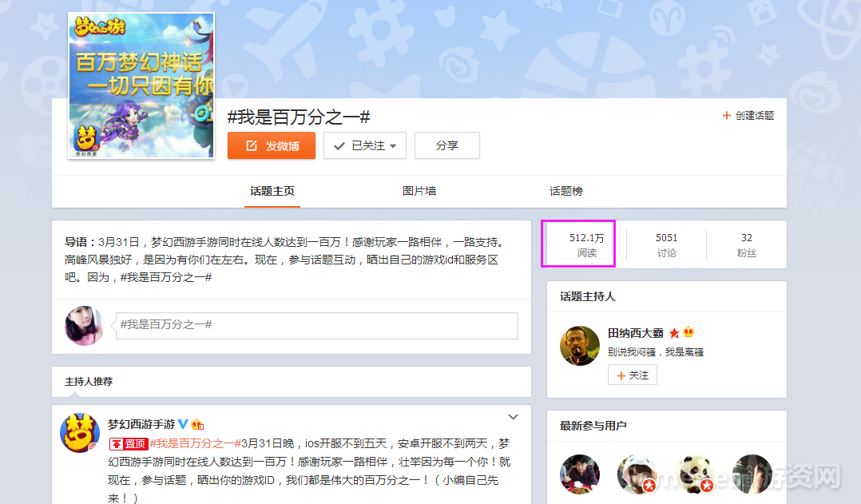Click the 话题主持人 heading
Screen dimensions: 861x504
(588, 296)
